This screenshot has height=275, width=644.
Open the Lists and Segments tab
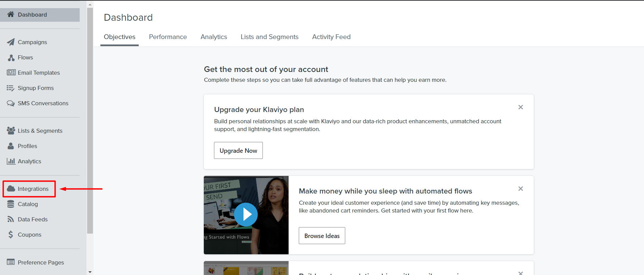pyautogui.click(x=270, y=37)
